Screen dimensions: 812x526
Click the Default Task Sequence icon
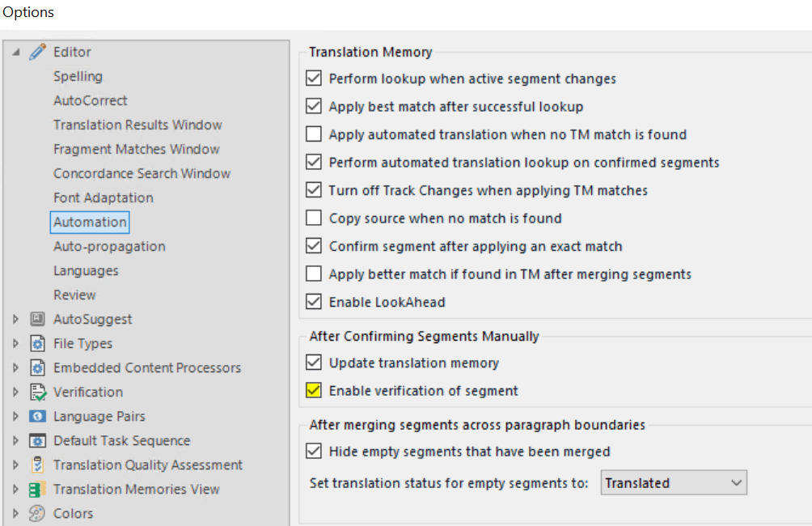(37, 440)
